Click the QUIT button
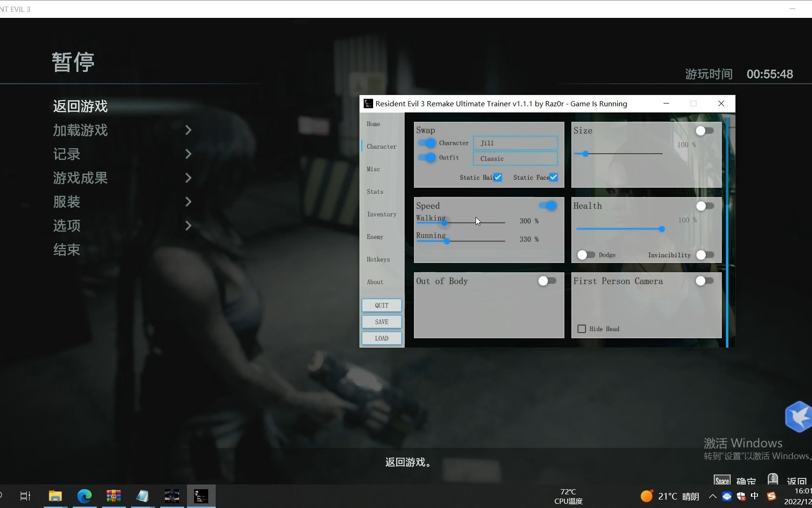Image resolution: width=812 pixels, height=508 pixels. (382, 305)
